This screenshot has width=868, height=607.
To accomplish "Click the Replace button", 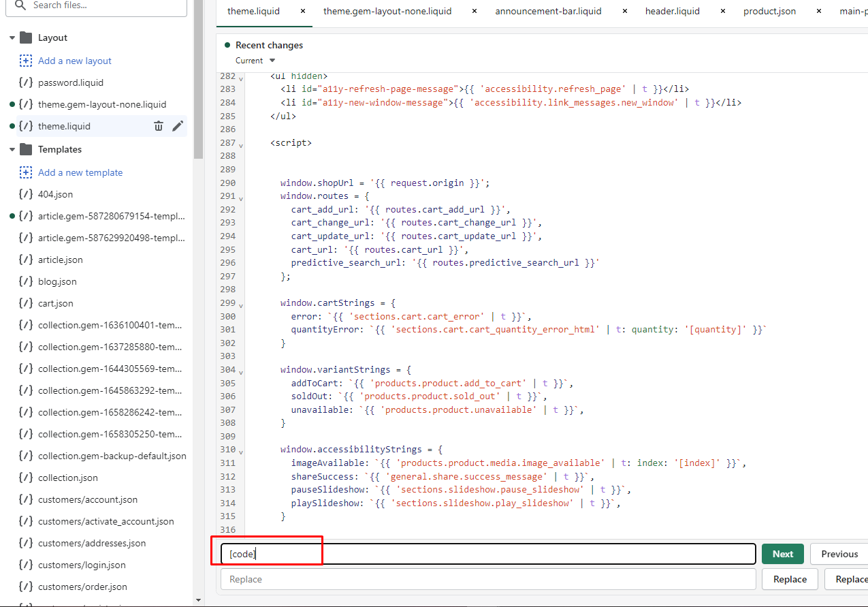I will point(790,579).
